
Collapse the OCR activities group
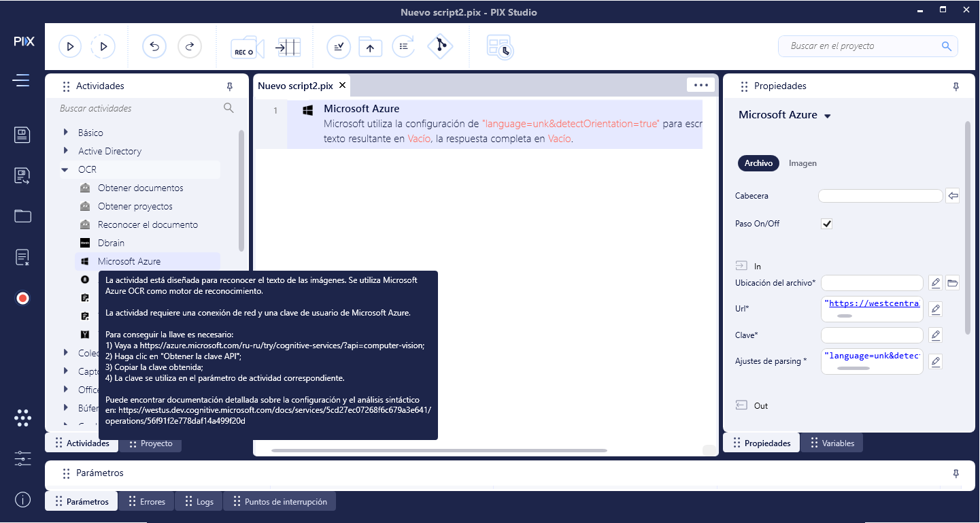tap(65, 169)
